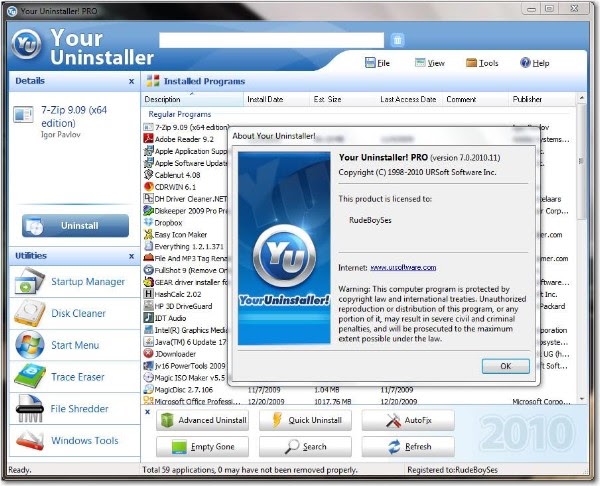Open Disk Cleaner utility
The width and height of the screenshot is (600, 486).
[75, 313]
